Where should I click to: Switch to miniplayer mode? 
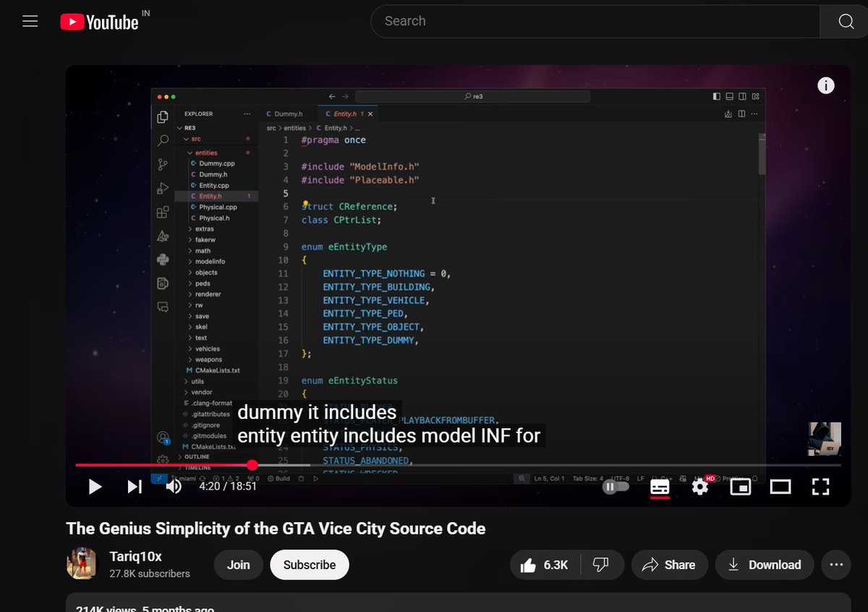(x=740, y=487)
